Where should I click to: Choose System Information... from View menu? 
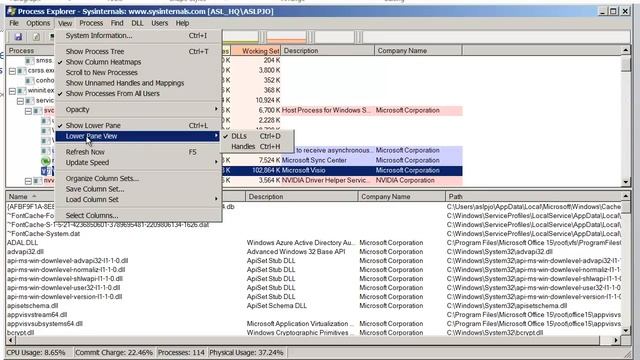point(138,36)
